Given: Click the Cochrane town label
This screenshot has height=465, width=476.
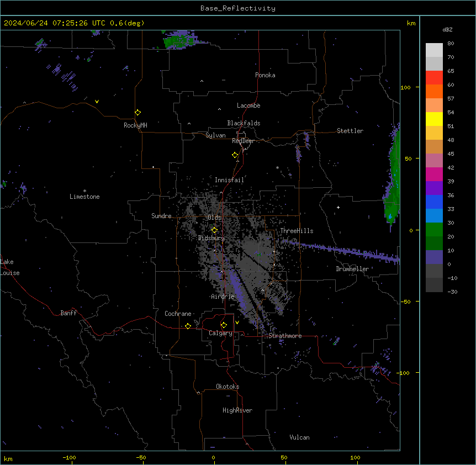Looking at the screenshot, I should click(x=178, y=314).
